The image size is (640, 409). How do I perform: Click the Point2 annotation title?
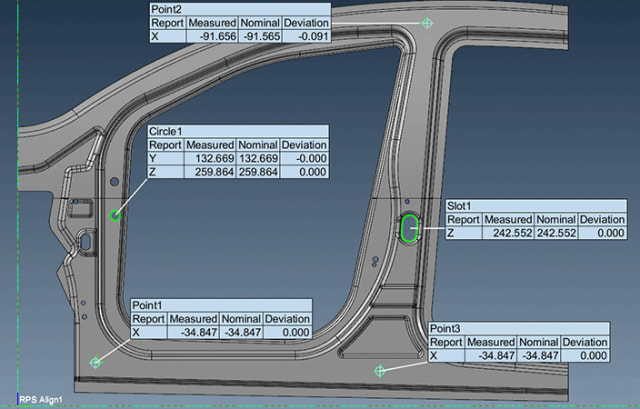pyautogui.click(x=164, y=8)
